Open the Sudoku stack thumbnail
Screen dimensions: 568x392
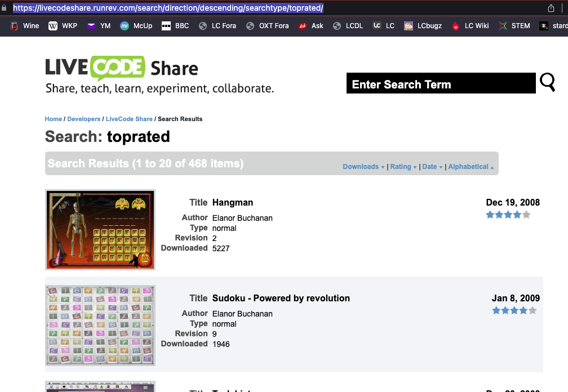[x=100, y=326]
